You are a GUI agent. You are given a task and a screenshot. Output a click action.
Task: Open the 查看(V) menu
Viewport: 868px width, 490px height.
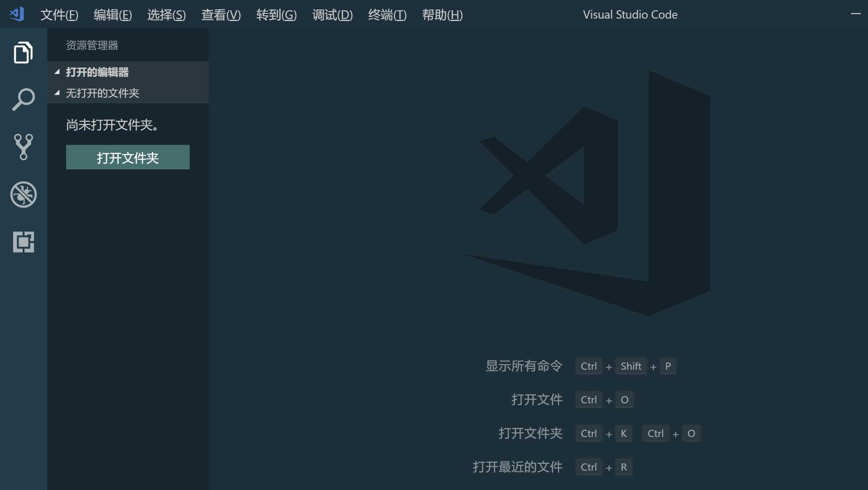click(x=221, y=15)
